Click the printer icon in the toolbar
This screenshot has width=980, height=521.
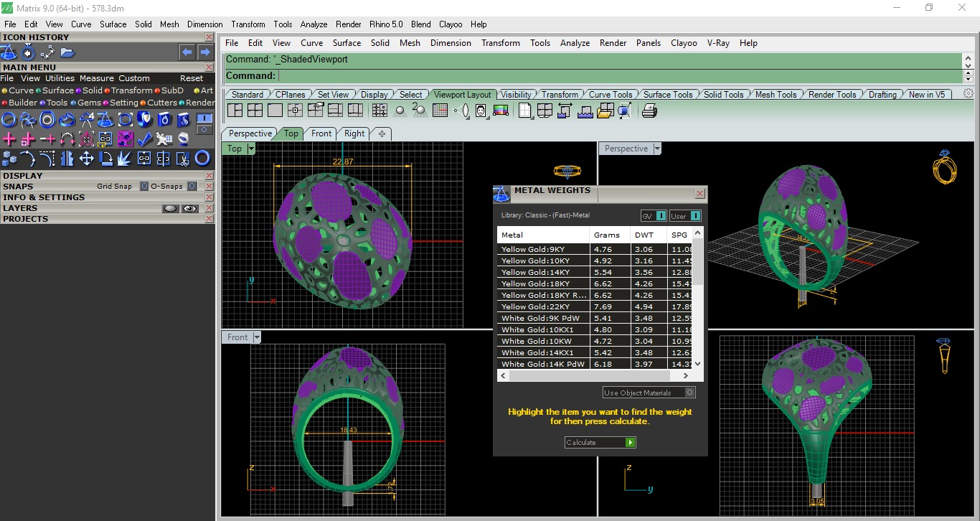[649, 111]
